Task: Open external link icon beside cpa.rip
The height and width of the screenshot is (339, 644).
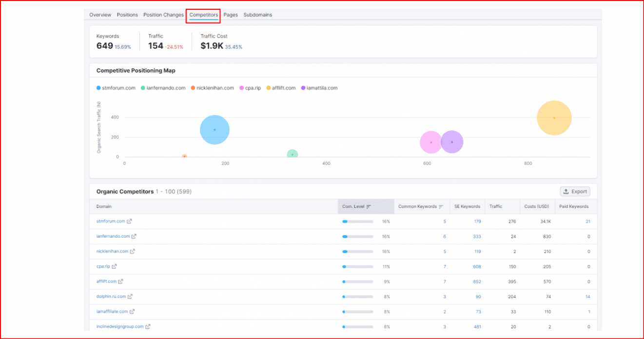Action: coord(115,266)
